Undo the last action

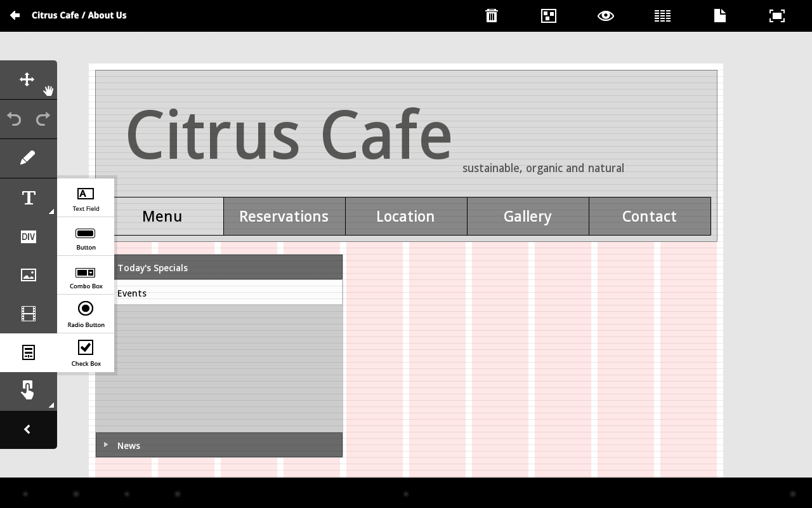point(14,119)
